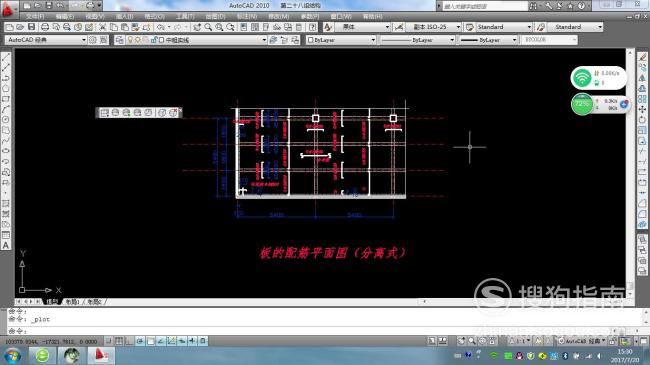Open Layer Properties Manager icon

pyautogui.click(x=119, y=40)
